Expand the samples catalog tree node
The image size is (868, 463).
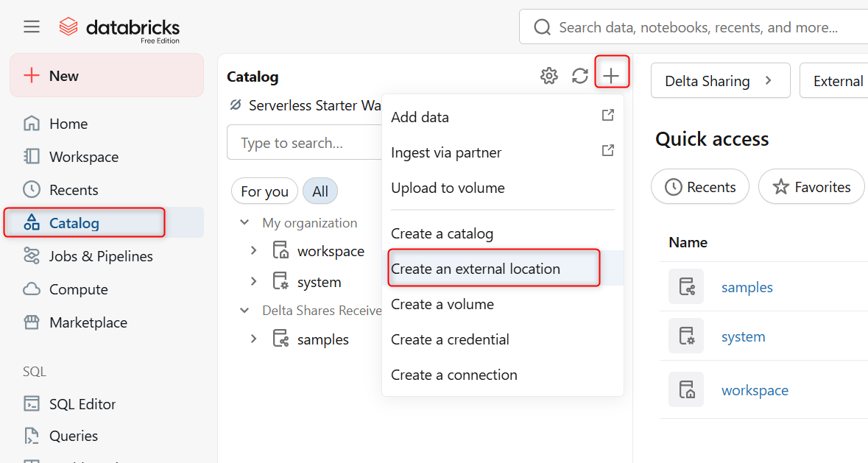(x=253, y=339)
